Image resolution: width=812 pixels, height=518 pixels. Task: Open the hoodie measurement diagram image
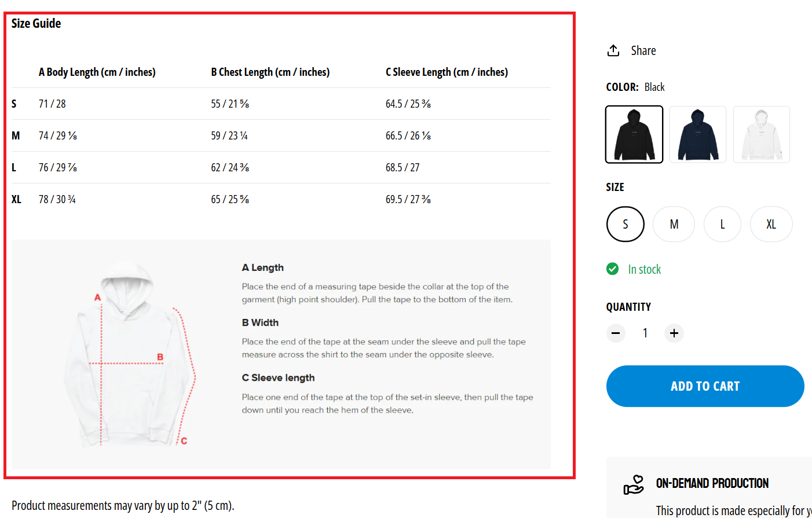point(131,354)
